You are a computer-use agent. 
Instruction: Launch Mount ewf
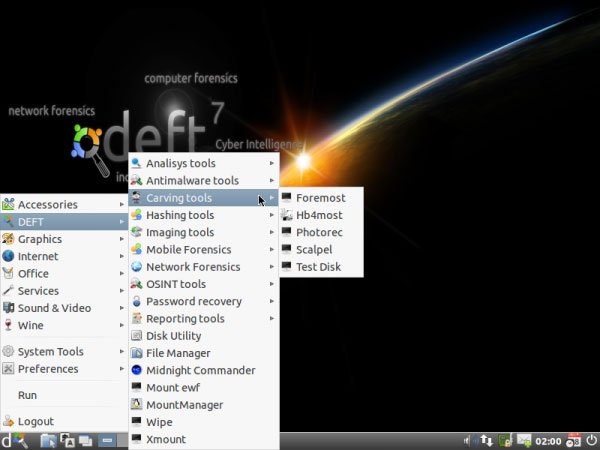[204, 387]
